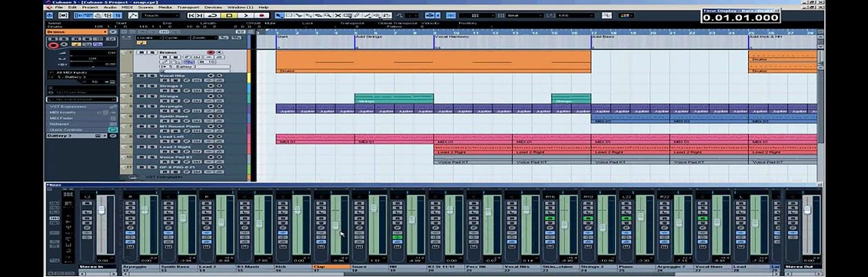Screen dimensions: 868x277
Task: Go to the previous marker
Action: pyautogui.click(x=191, y=15)
